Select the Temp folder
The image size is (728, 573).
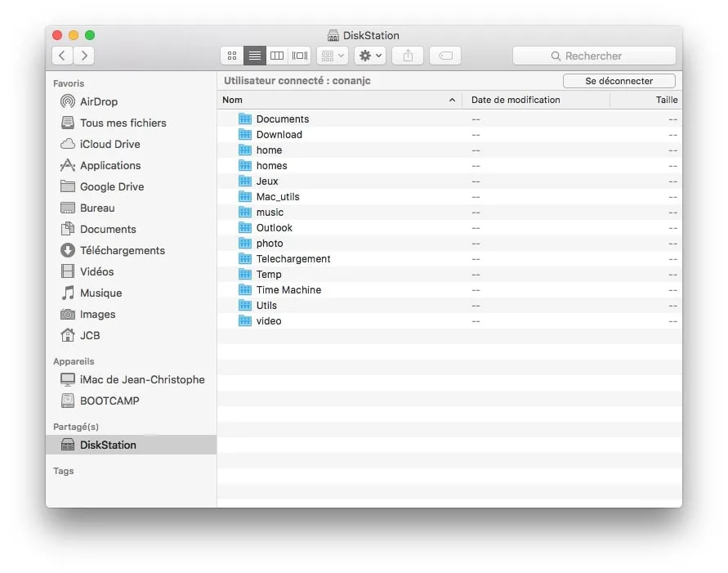point(449,275)
